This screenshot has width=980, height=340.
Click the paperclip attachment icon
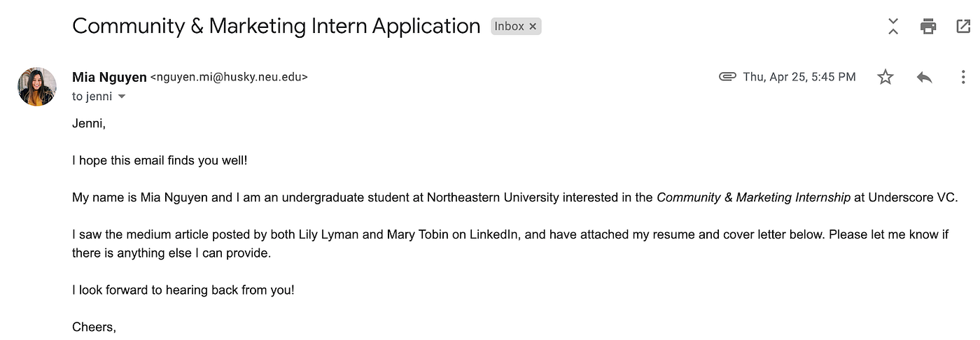coord(727,77)
